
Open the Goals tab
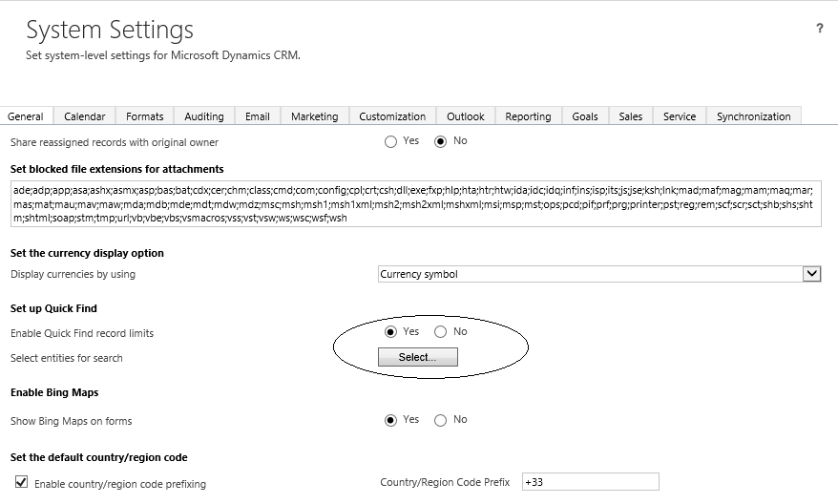585,116
